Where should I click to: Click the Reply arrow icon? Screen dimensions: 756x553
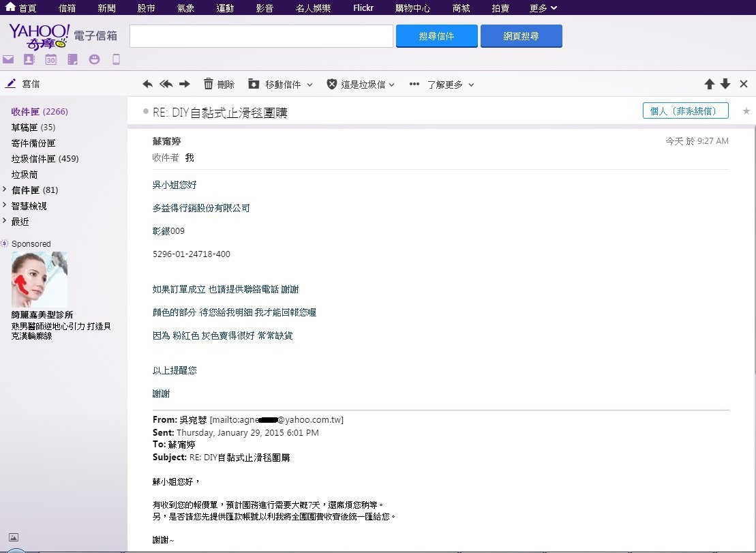(148, 85)
